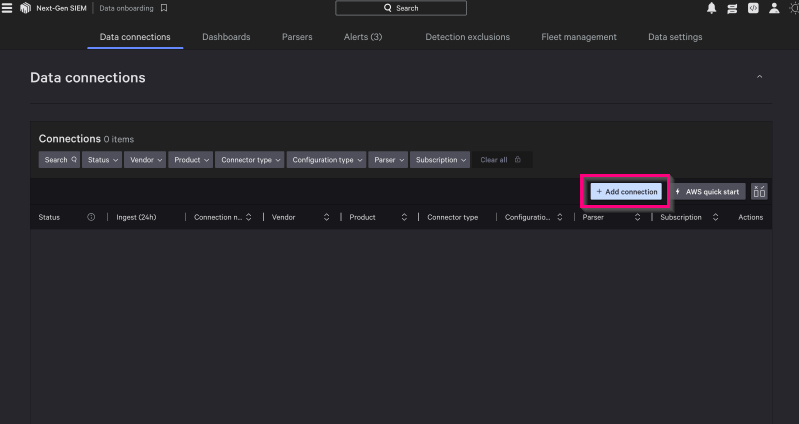799x424 pixels.
Task: Switch to the Fleet management tab
Action: 579,37
